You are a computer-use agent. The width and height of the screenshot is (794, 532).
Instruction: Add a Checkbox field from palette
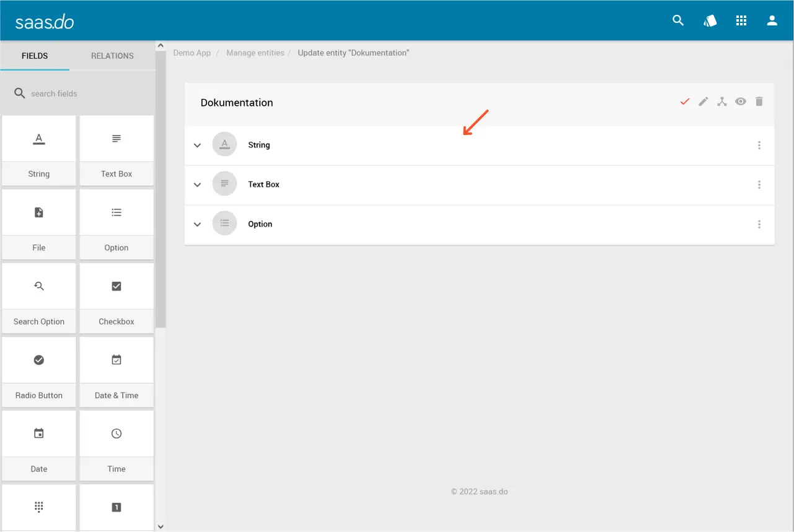point(117,295)
